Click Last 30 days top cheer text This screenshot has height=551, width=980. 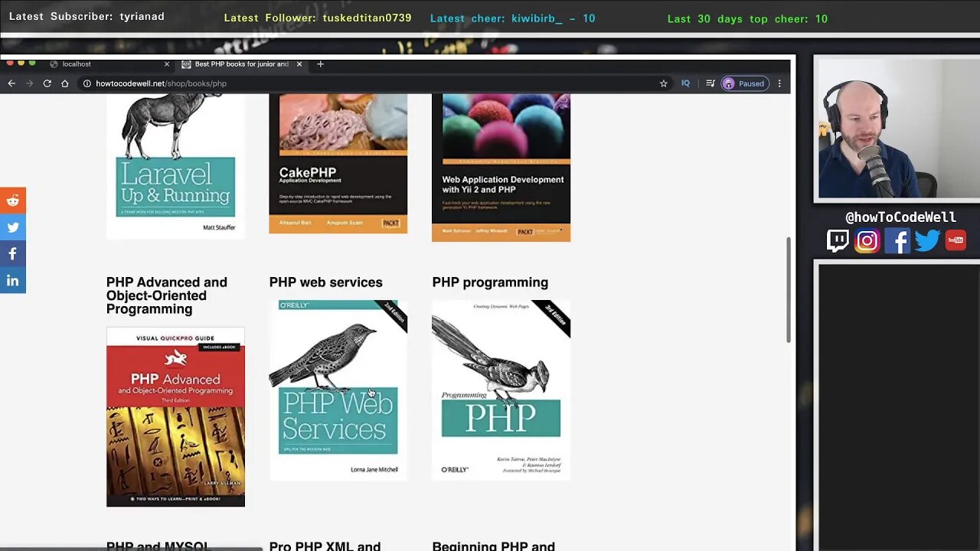(x=747, y=19)
